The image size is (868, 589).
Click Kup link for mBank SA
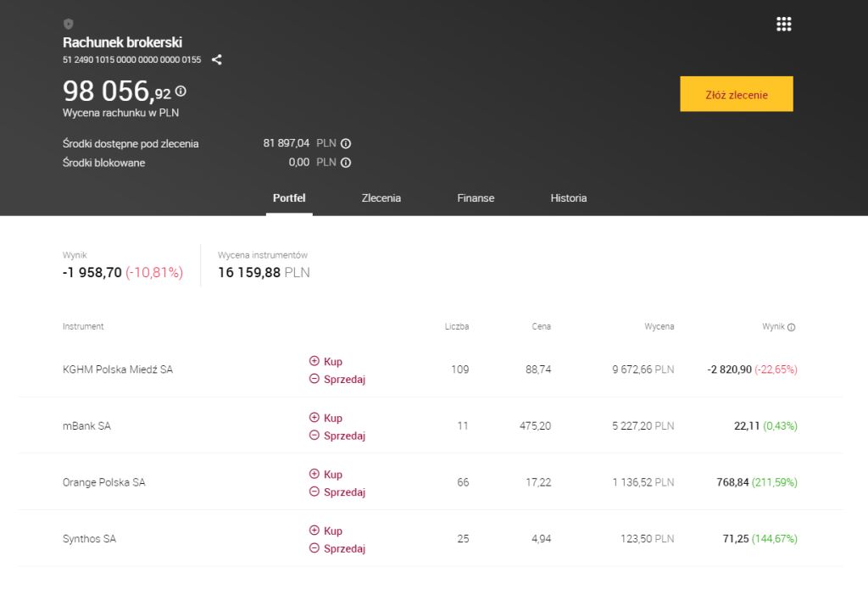(x=332, y=418)
